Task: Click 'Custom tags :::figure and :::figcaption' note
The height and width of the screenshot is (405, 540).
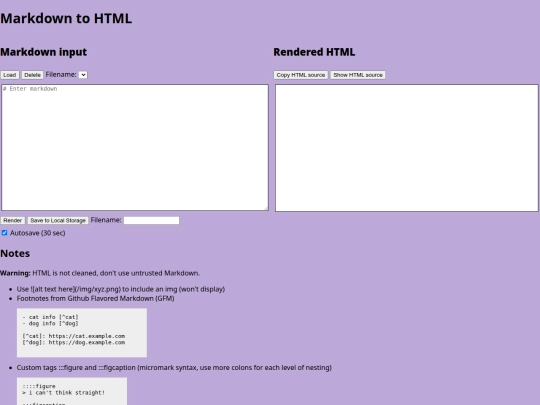Action: coord(174,368)
